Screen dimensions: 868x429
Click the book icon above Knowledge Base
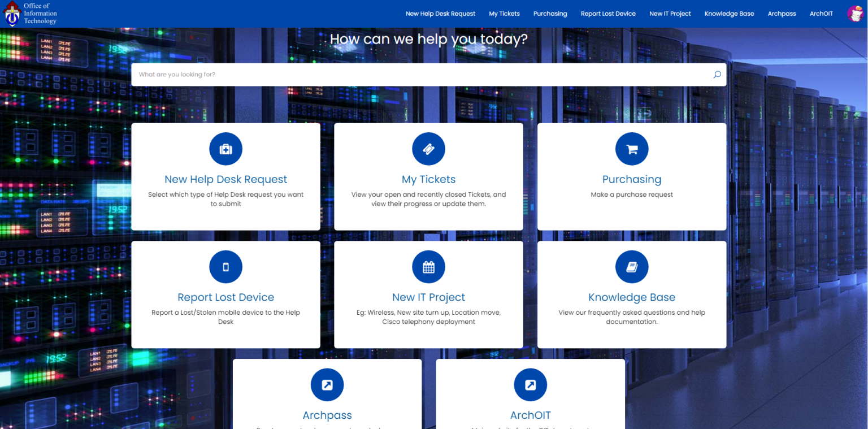[632, 266]
